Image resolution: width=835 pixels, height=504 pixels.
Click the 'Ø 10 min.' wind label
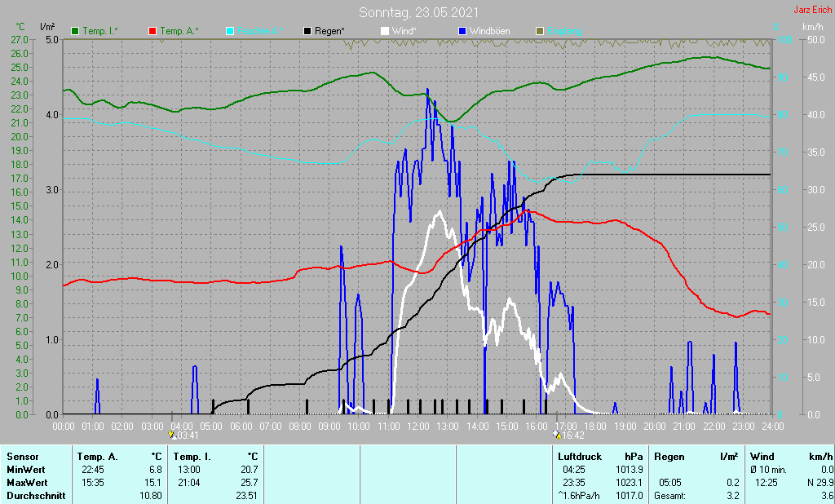coord(768,470)
